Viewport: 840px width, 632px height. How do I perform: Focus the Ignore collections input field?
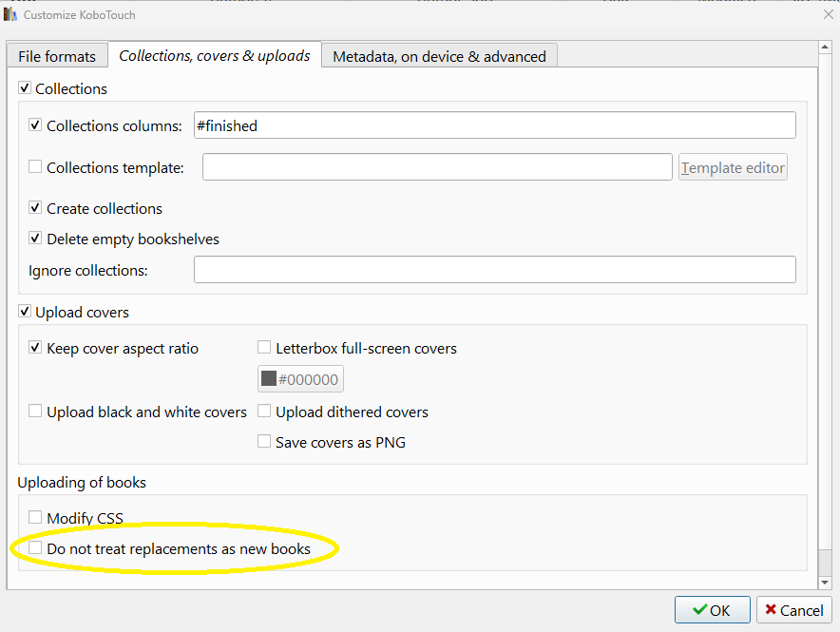494,269
